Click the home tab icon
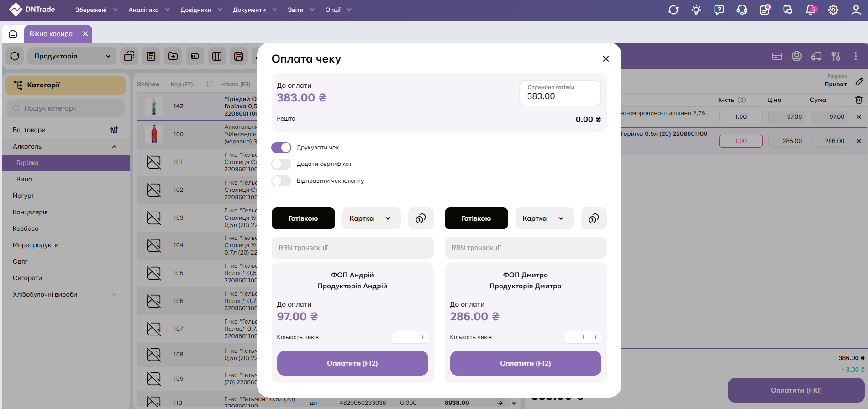This screenshot has width=868, height=409. [13, 34]
